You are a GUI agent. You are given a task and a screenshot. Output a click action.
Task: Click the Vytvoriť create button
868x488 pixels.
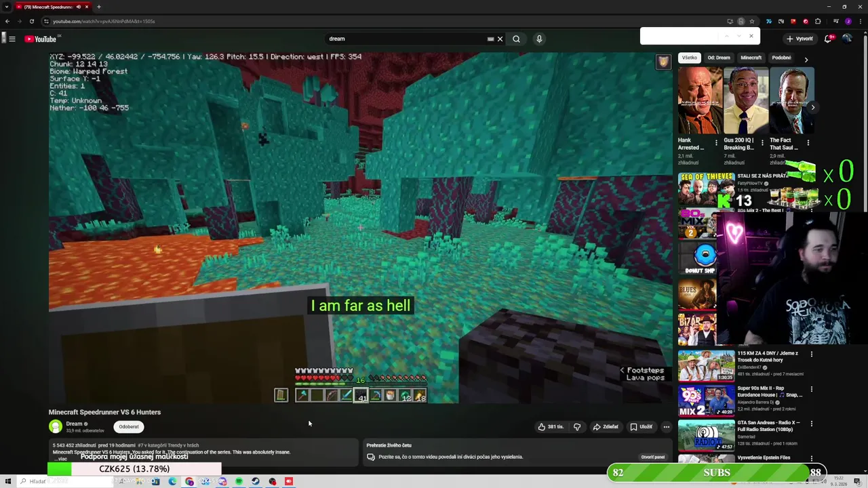(x=800, y=39)
